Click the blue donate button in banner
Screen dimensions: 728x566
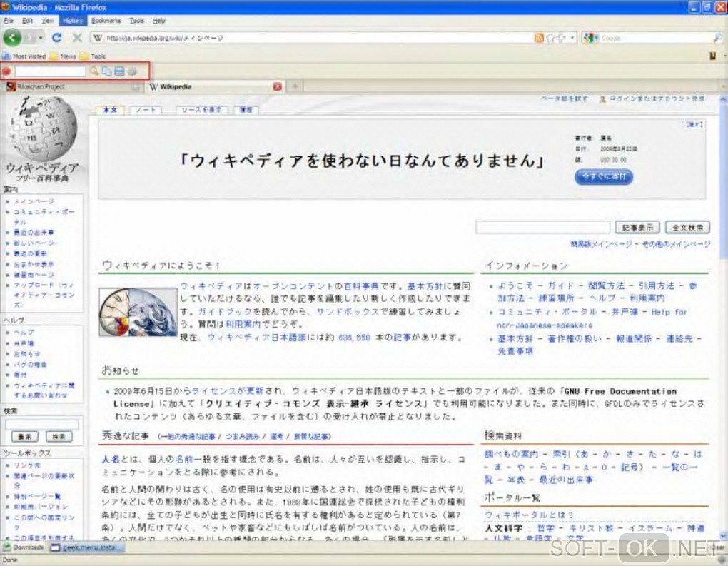604,176
